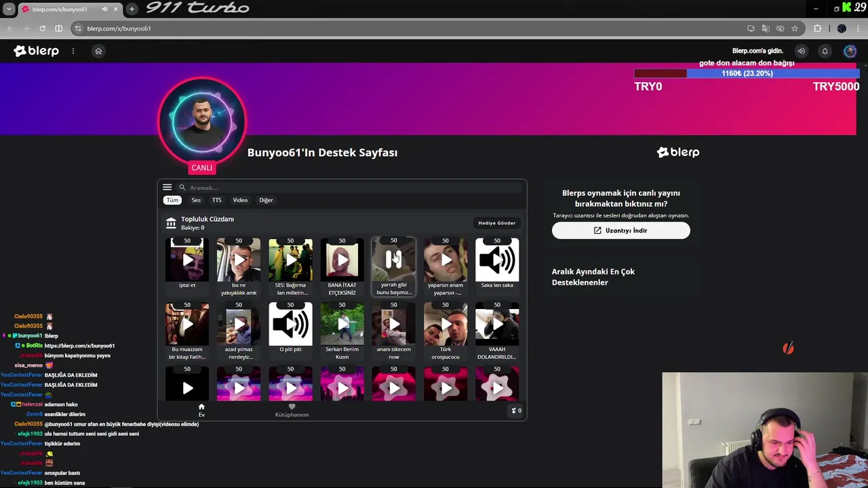Open the three-dot menu beside blerp logo
The height and width of the screenshot is (488, 868).
coord(73,51)
